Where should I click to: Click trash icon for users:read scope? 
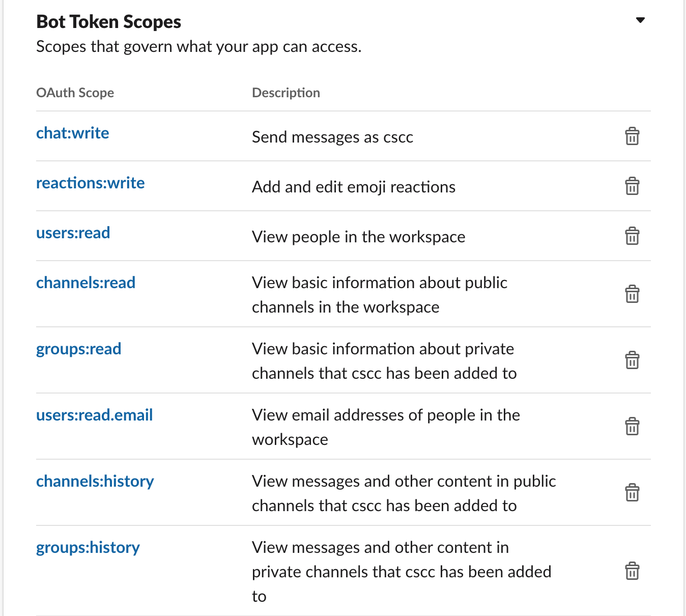tap(632, 236)
